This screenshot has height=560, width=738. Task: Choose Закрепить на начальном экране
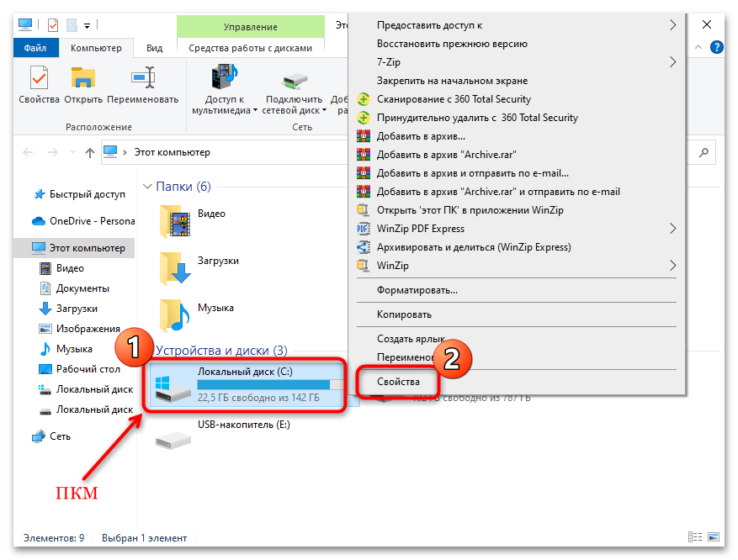tap(517, 81)
